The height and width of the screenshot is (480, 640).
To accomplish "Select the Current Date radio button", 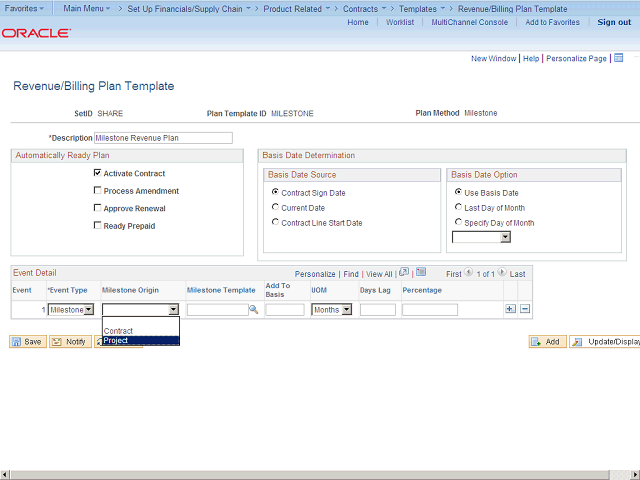I will (275, 207).
